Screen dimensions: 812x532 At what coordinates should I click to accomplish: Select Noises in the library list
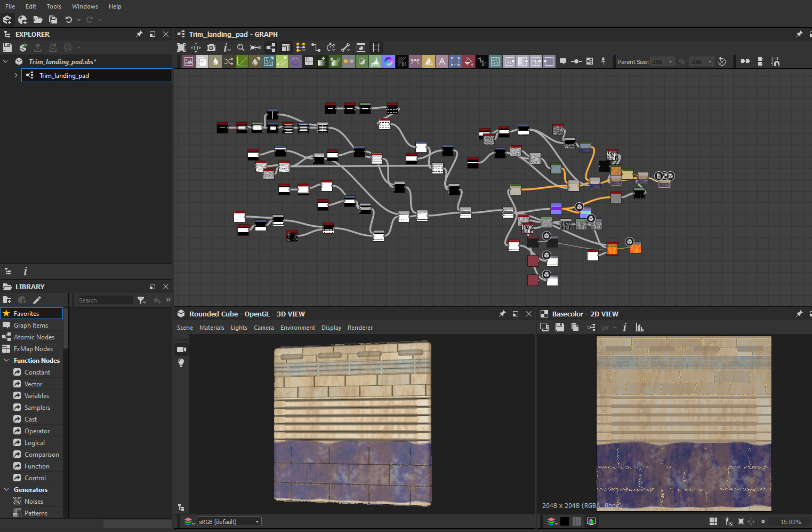tap(34, 502)
